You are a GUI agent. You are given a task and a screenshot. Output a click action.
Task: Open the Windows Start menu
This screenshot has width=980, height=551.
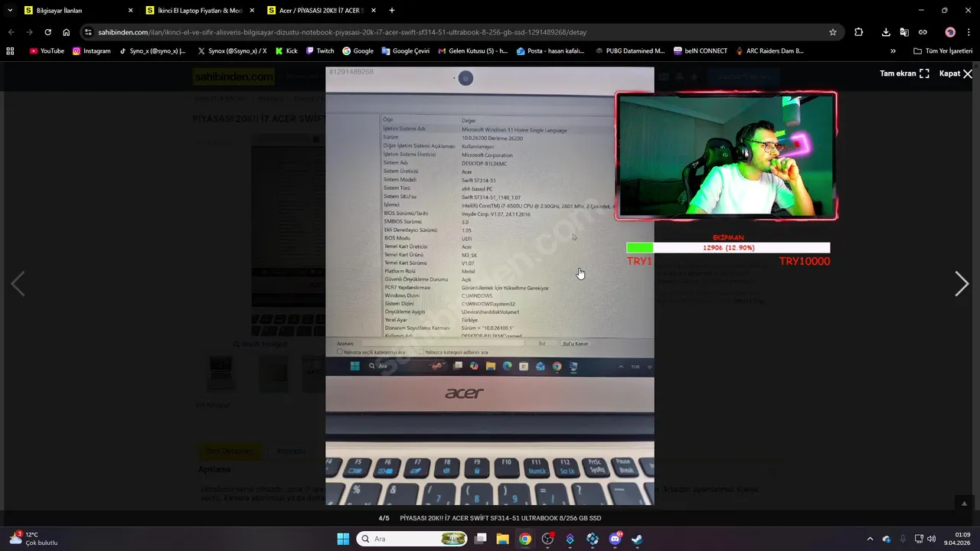343,539
